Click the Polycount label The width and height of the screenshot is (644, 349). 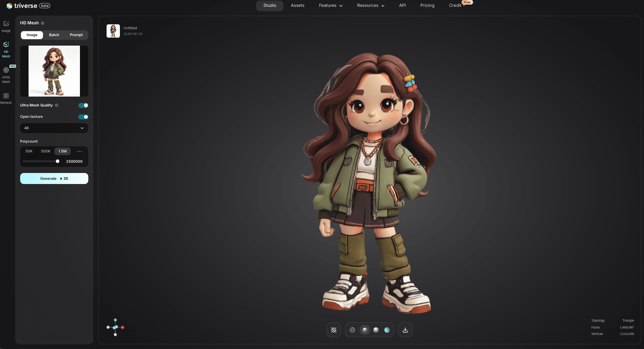point(29,141)
